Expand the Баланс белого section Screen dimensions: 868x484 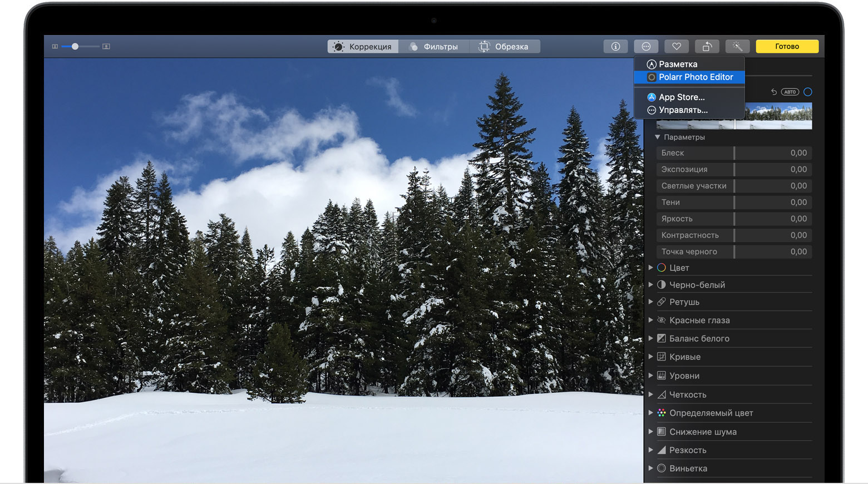650,338
